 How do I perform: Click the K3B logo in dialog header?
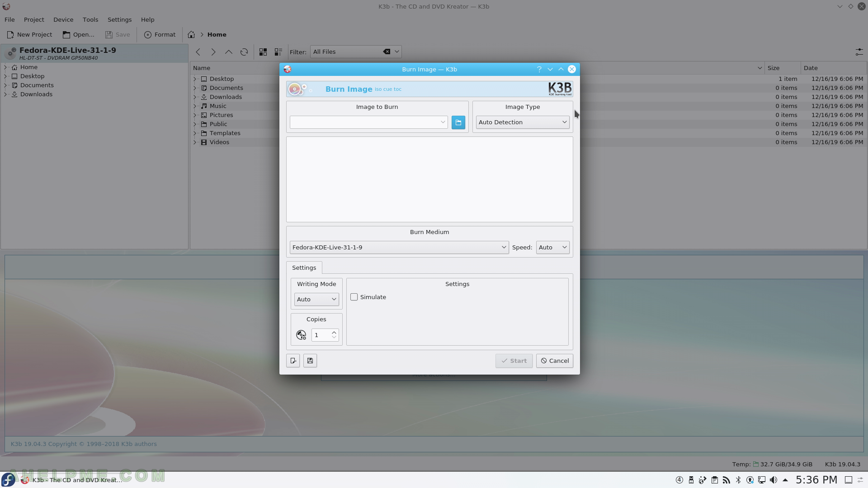pyautogui.click(x=560, y=89)
